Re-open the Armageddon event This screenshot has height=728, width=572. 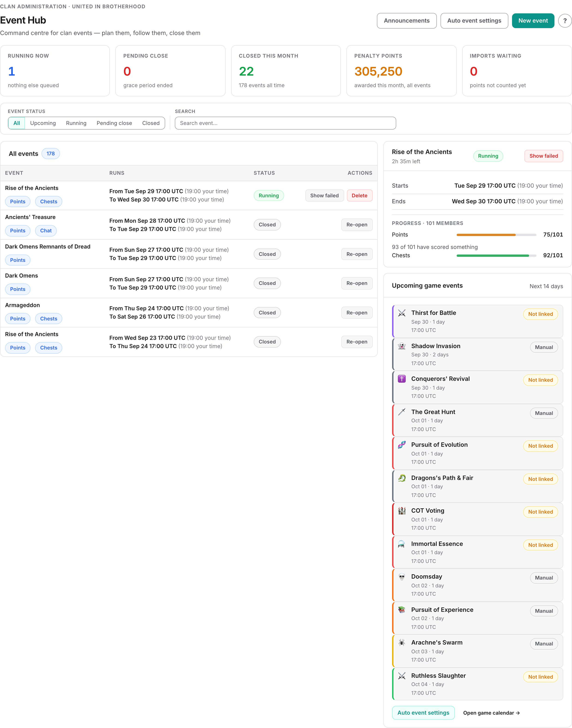[357, 313]
